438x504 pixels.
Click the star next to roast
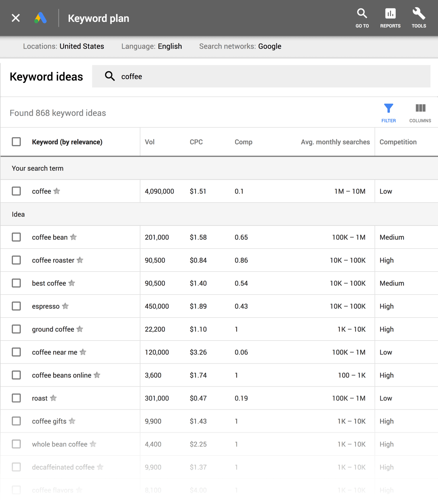pos(53,398)
